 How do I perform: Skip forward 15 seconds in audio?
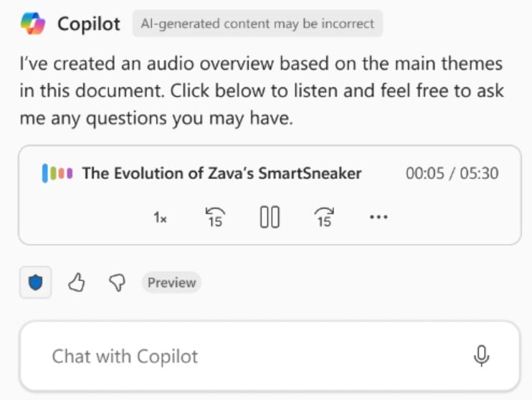point(325,216)
